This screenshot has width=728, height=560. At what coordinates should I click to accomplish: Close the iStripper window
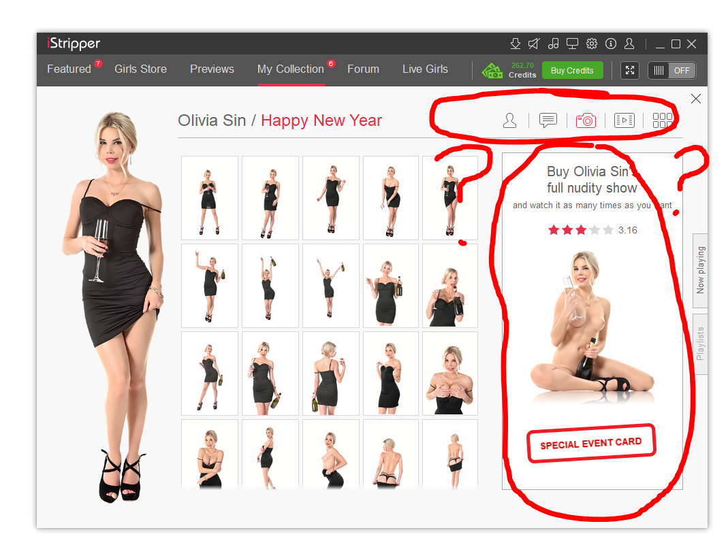pyautogui.click(x=692, y=44)
